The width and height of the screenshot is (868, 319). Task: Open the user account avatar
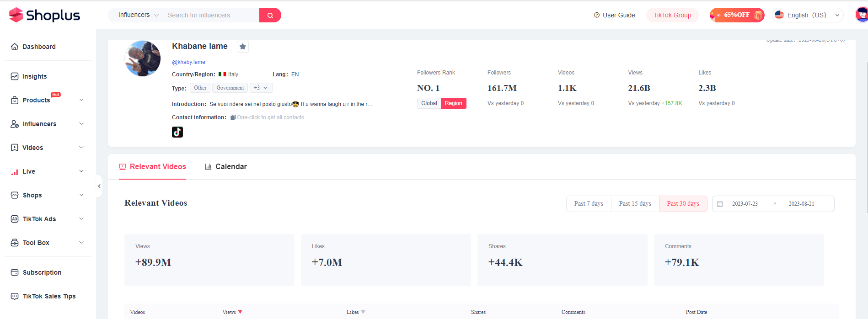click(x=862, y=15)
